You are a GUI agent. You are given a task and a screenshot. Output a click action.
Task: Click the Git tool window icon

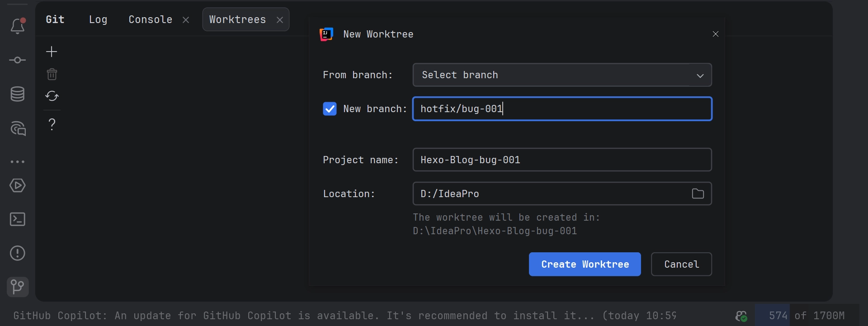[18, 287]
